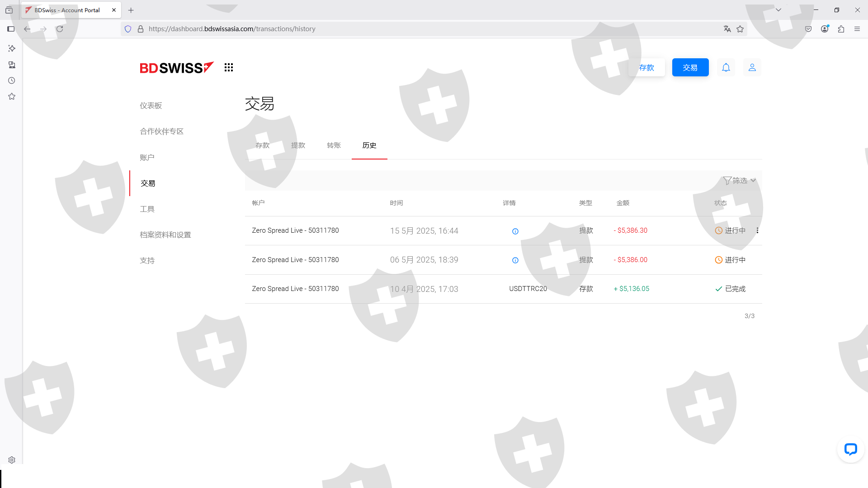868x488 pixels.
Task: Click info icon for 15 May withdrawal
Action: click(515, 231)
